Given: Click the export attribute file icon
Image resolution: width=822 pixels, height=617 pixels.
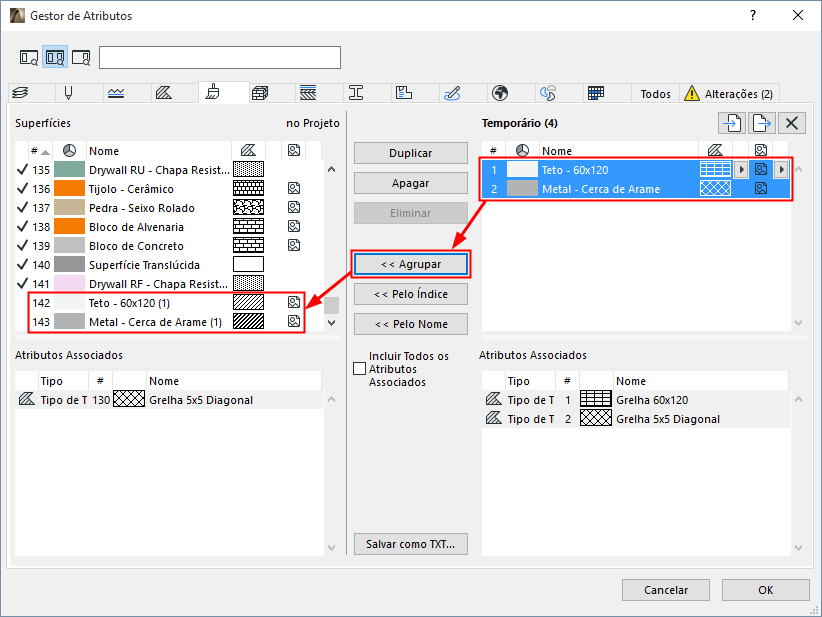Looking at the screenshot, I should 761,123.
